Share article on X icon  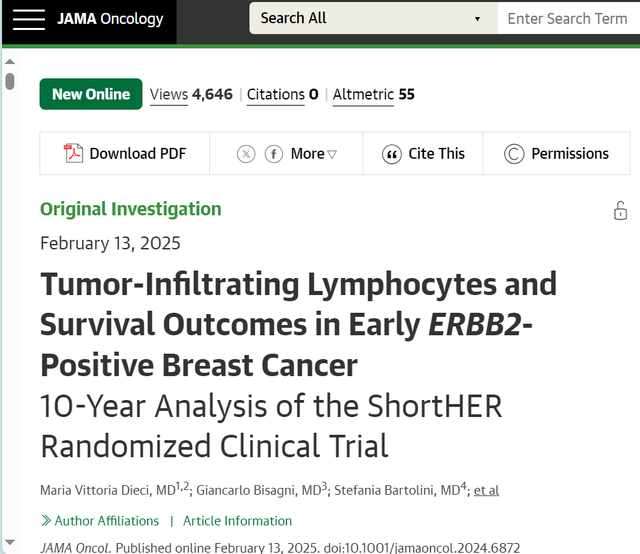click(x=246, y=154)
